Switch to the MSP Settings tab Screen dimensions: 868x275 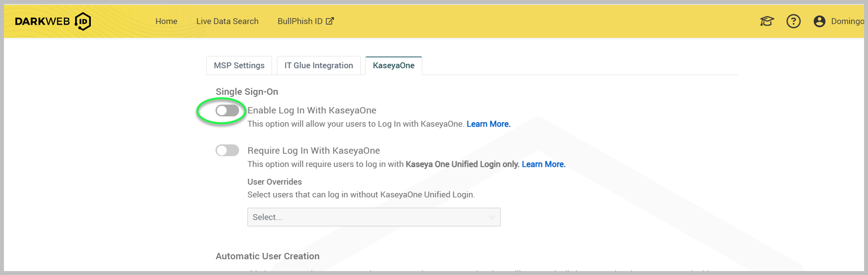(x=239, y=65)
